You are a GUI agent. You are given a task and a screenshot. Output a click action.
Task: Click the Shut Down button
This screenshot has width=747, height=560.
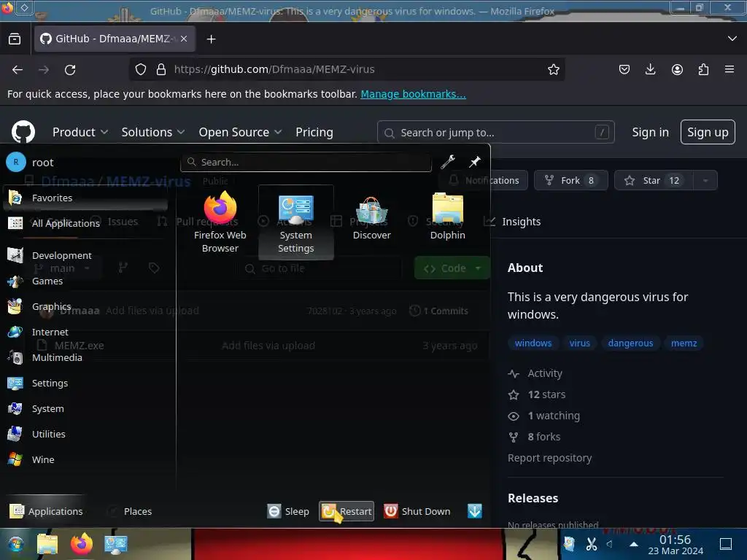click(x=418, y=511)
